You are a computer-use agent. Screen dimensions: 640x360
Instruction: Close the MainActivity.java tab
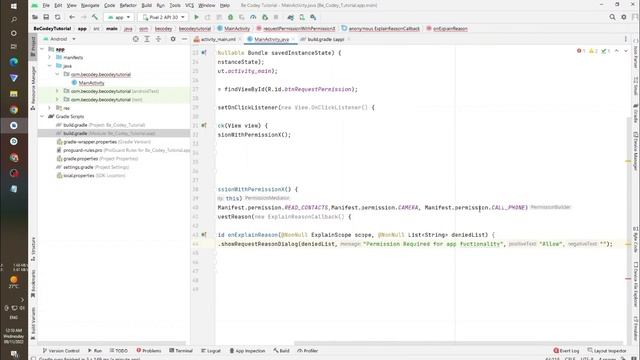click(x=293, y=40)
